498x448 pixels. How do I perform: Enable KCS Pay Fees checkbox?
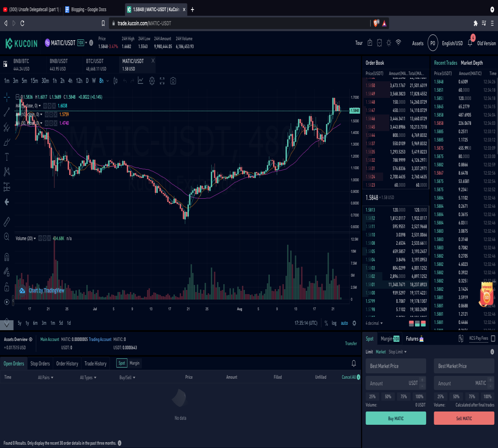click(493, 338)
